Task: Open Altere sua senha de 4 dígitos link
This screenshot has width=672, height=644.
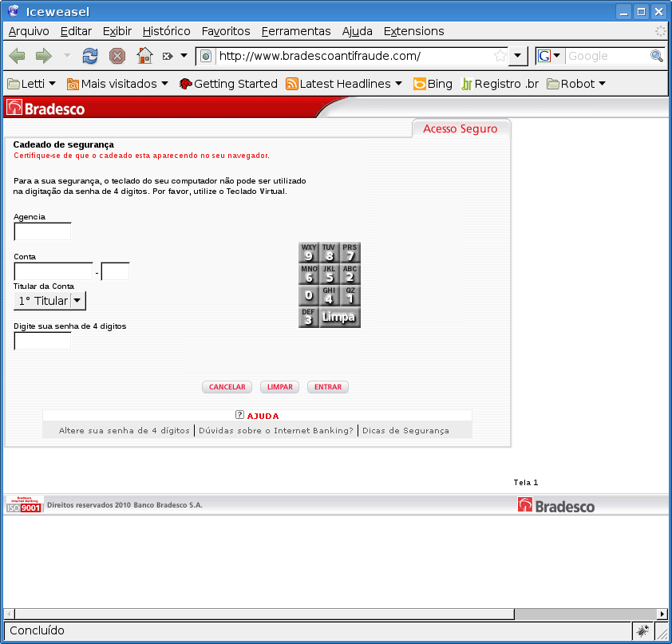Action: [124, 431]
